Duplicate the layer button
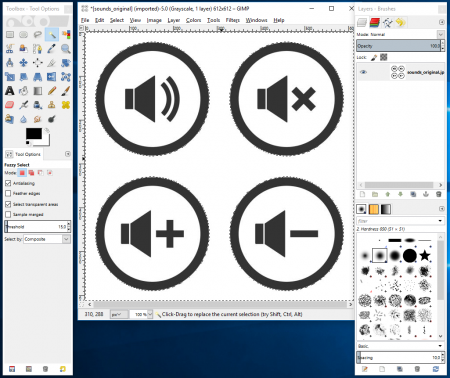Screen dimensions: 450x378 click(x=413, y=194)
